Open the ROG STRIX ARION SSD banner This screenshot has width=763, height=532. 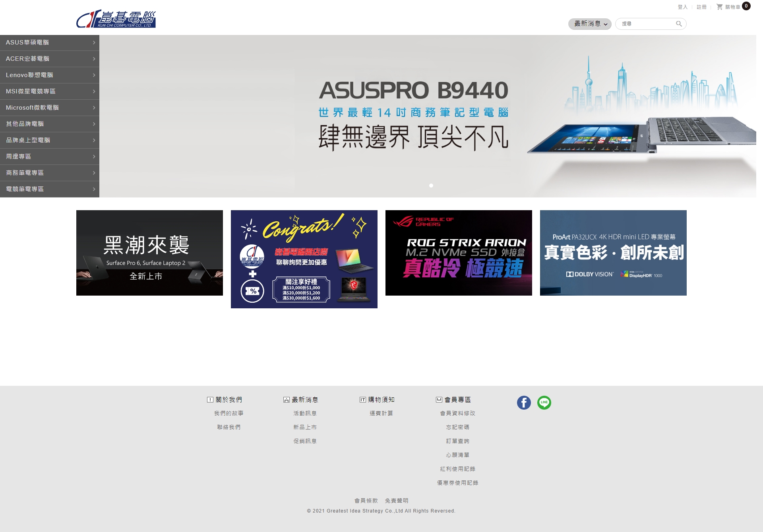point(459,253)
